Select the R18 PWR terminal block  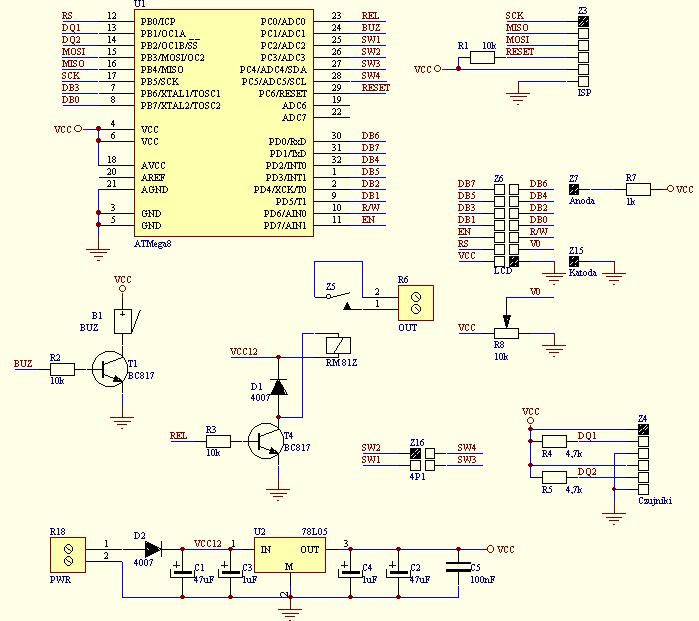68,555
